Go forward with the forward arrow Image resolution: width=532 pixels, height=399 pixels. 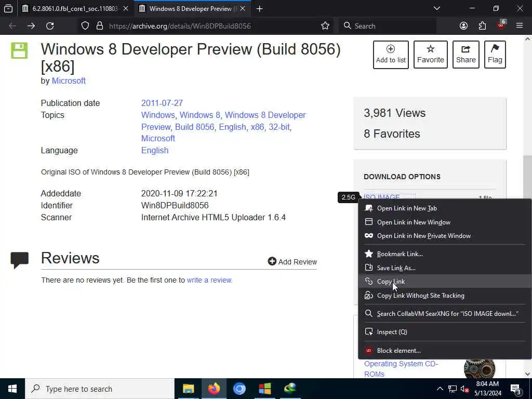point(31,26)
